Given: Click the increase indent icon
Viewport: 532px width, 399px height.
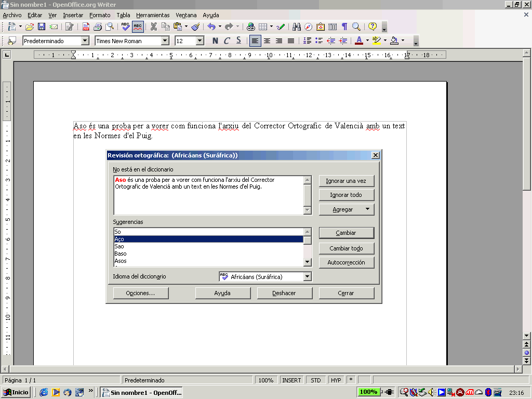Looking at the screenshot, I should point(343,41).
